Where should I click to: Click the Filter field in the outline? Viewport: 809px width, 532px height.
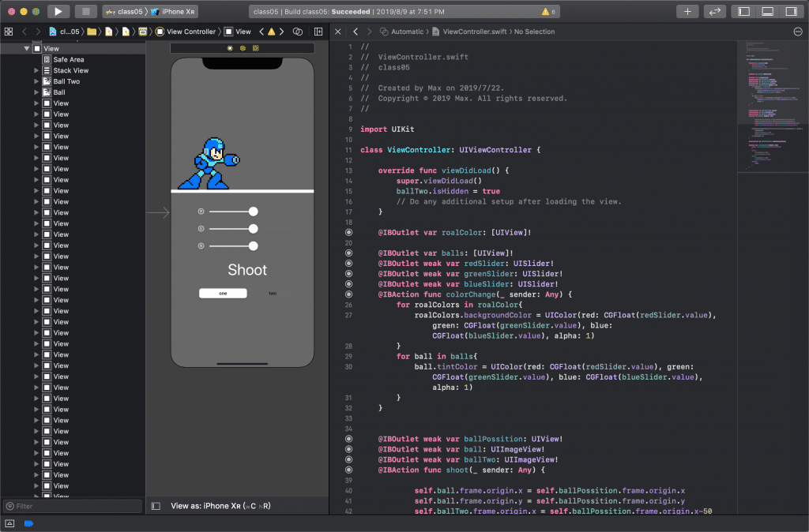click(72, 506)
